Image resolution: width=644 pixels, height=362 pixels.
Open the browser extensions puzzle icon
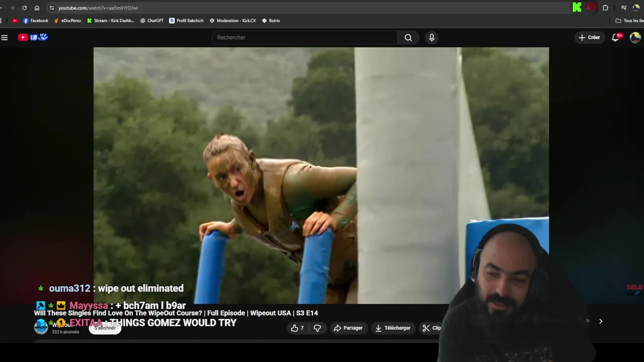[x=605, y=8]
